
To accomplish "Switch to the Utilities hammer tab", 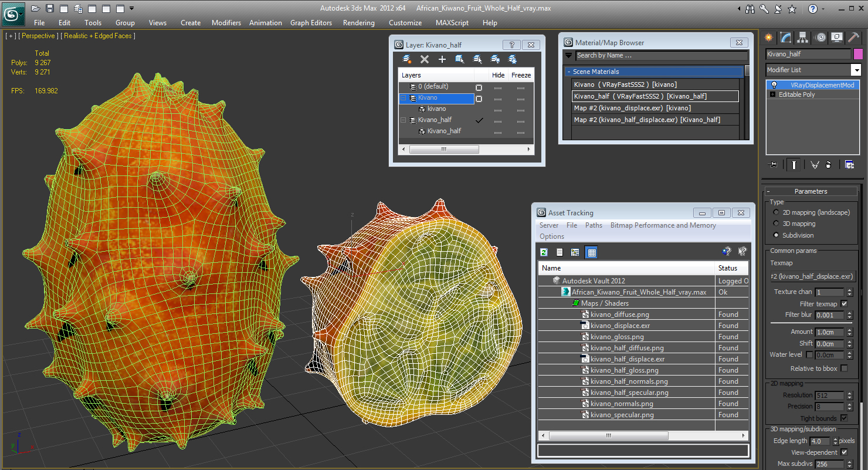I will tap(853, 38).
